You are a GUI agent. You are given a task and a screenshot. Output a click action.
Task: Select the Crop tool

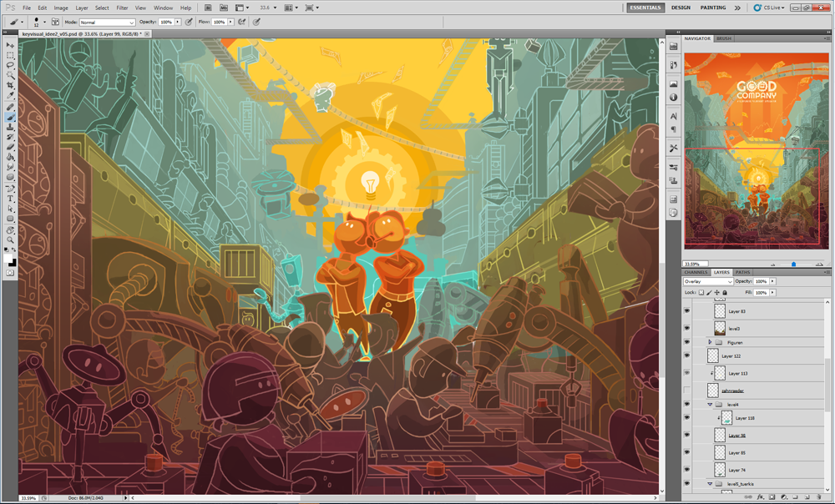point(10,86)
